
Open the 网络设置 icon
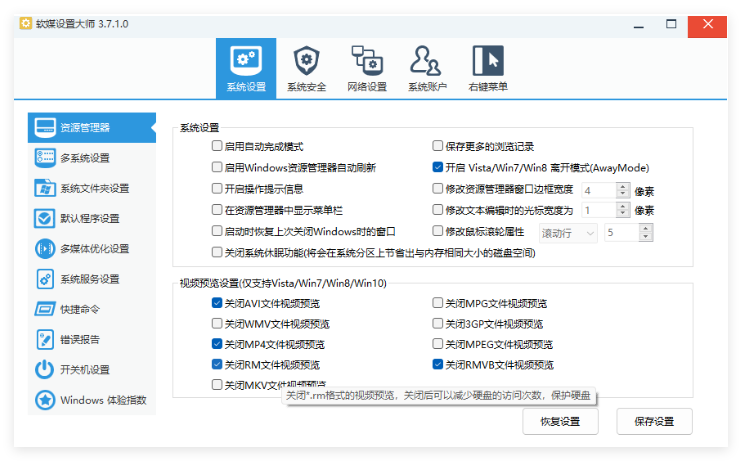[367, 61]
